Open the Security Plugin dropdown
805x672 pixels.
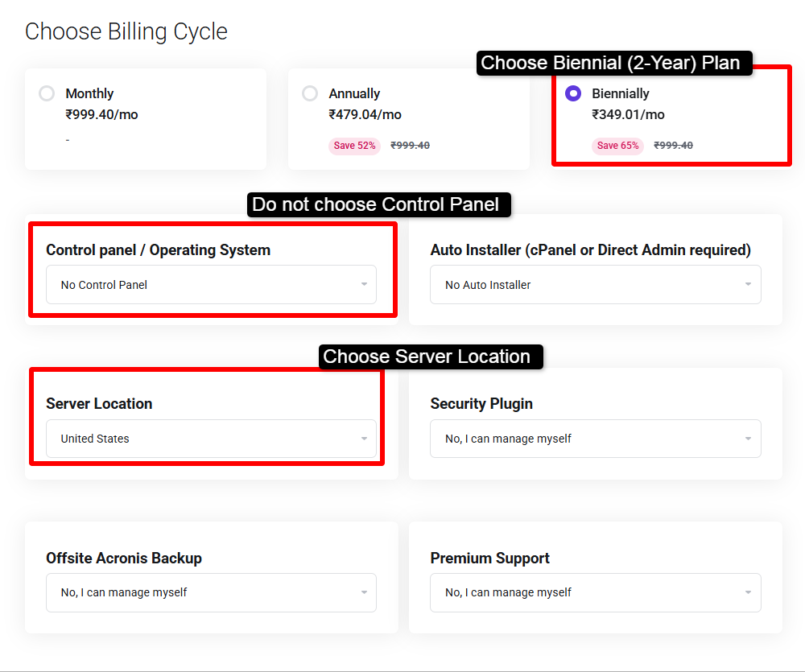(x=596, y=439)
